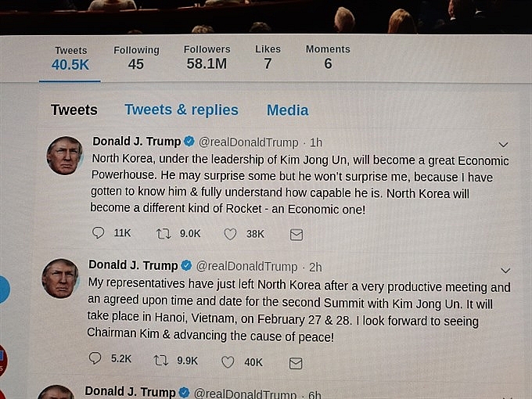
Task: Retweet the Hanoi summit tweet
Action: coord(161,361)
